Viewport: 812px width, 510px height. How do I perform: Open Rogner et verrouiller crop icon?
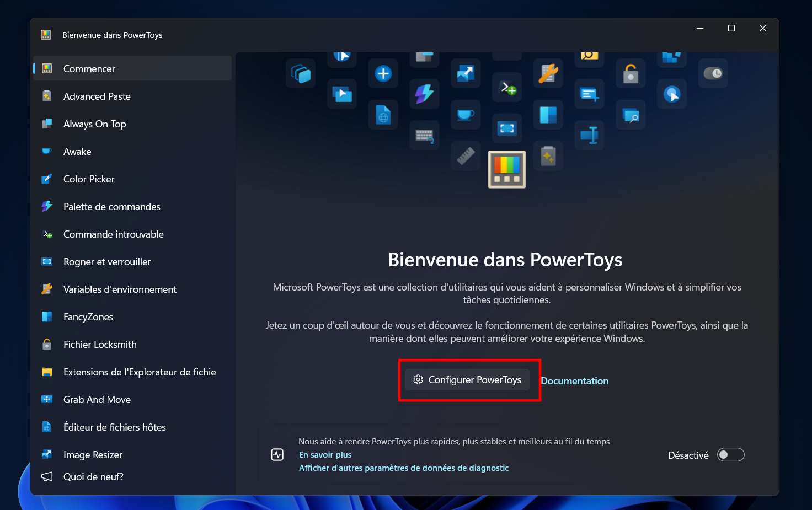[47, 262]
